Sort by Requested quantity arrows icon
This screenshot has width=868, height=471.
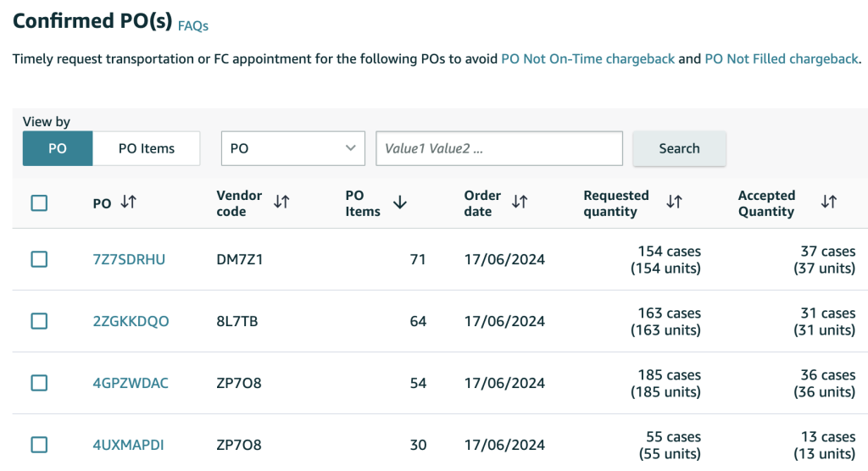[674, 202]
